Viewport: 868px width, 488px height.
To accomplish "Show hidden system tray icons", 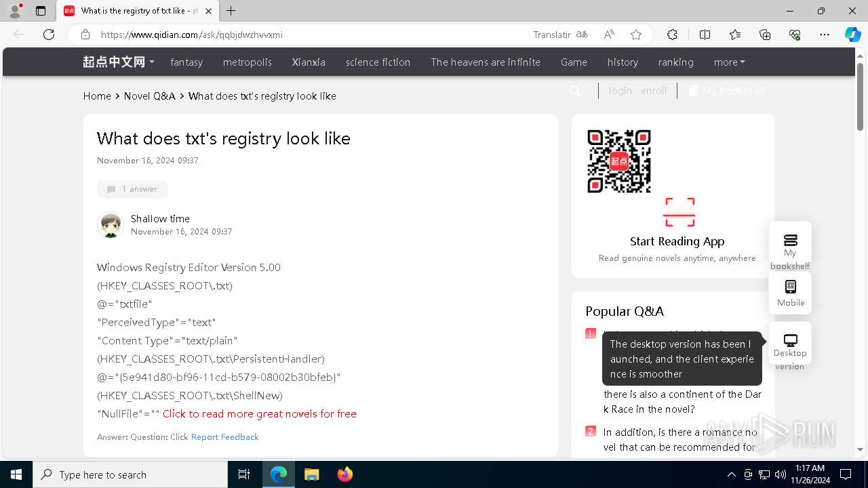I will pyautogui.click(x=731, y=474).
